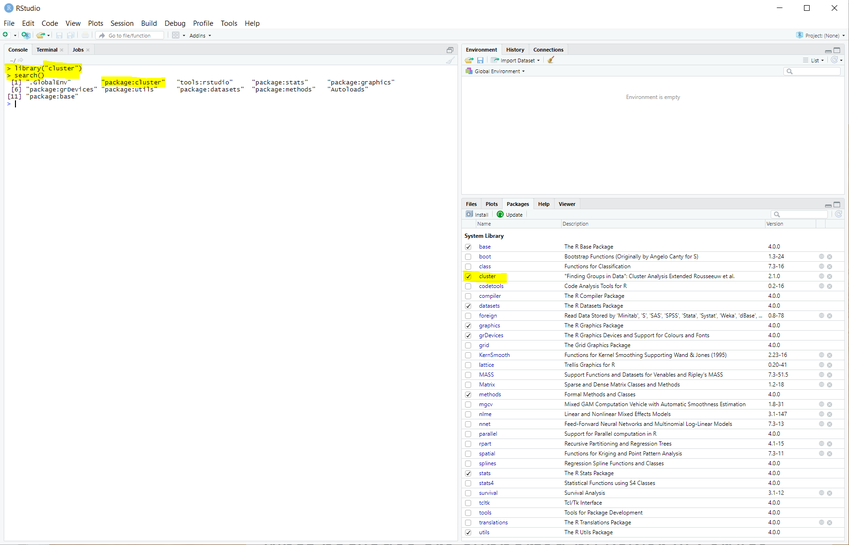Screen dimensions: 849x545
Task: Open the Import Dataset dropdown
Action: pyautogui.click(x=515, y=60)
